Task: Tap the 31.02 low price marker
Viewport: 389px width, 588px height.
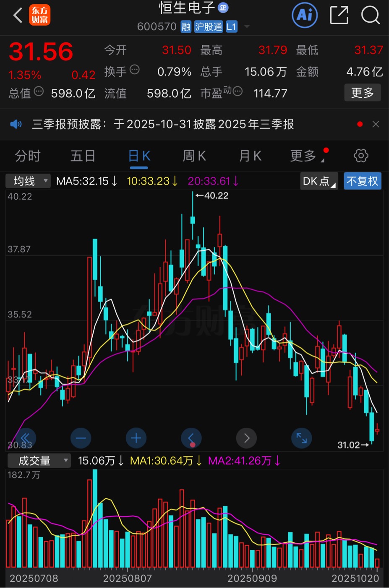Action: pos(353,445)
